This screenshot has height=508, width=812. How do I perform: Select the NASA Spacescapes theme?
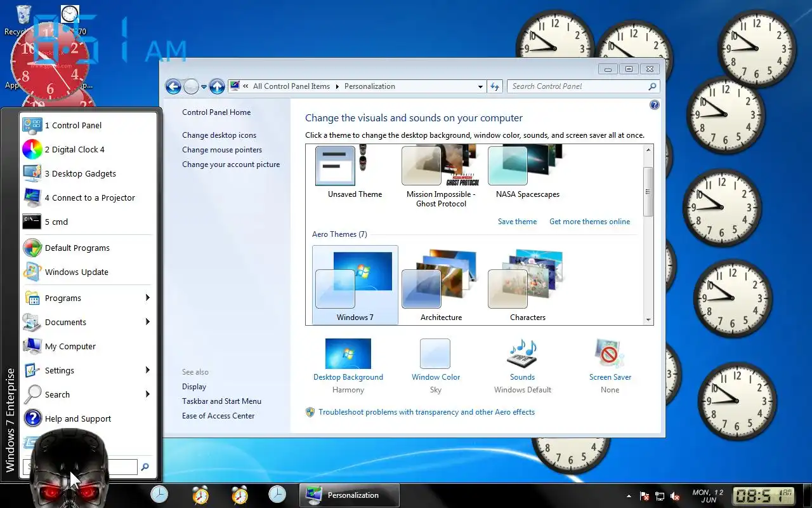coord(528,171)
